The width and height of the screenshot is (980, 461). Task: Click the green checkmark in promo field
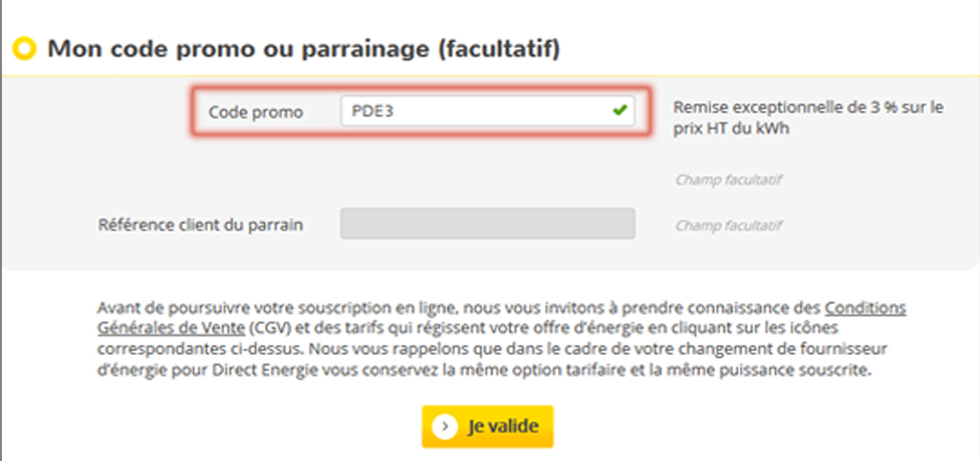pyautogui.click(x=619, y=111)
